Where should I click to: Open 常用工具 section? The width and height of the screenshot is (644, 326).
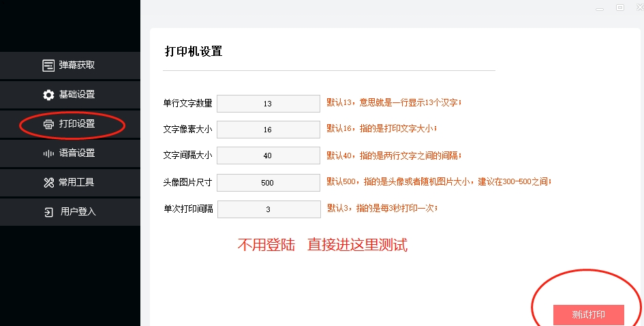click(x=76, y=183)
